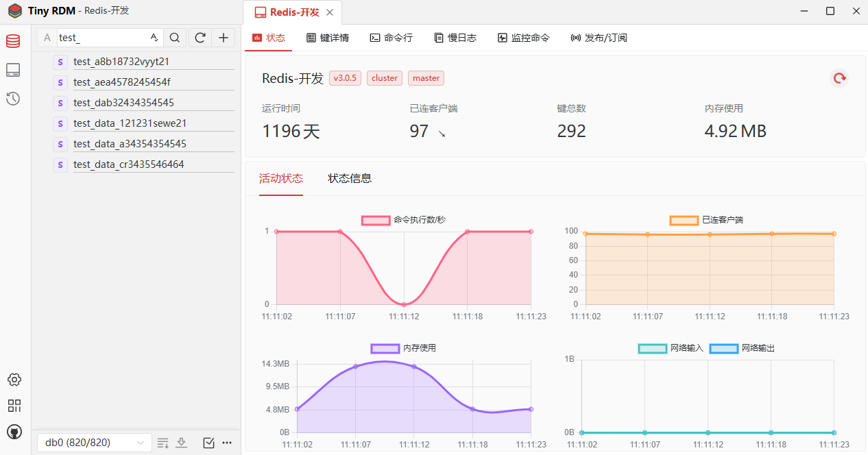This screenshot has width=868, height=455.
Task: Switch to the 慢日志 tab
Action: pyautogui.click(x=455, y=38)
